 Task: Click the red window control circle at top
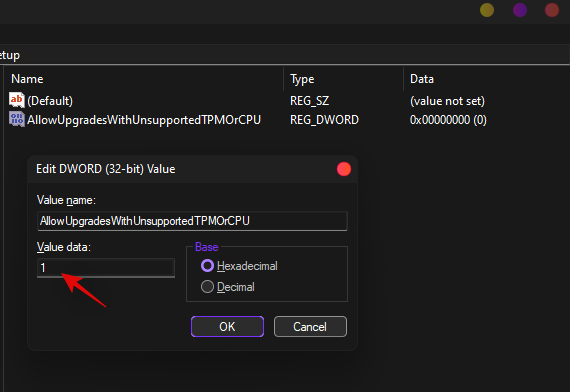click(552, 10)
